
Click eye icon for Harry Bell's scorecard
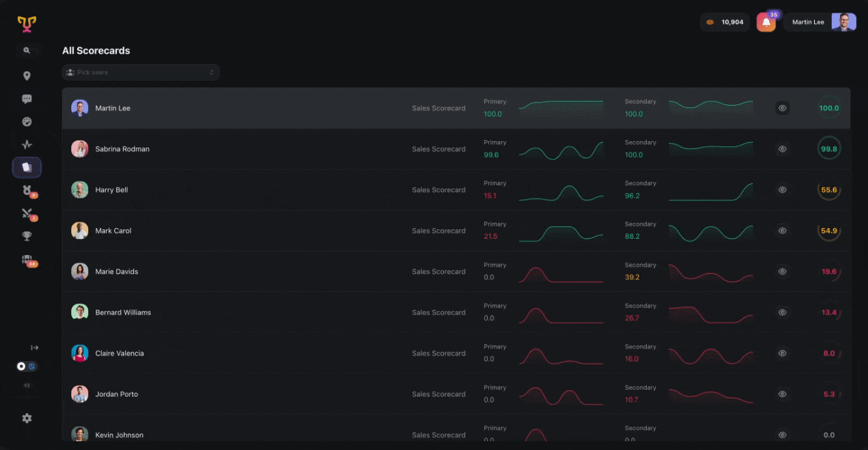(x=782, y=190)
